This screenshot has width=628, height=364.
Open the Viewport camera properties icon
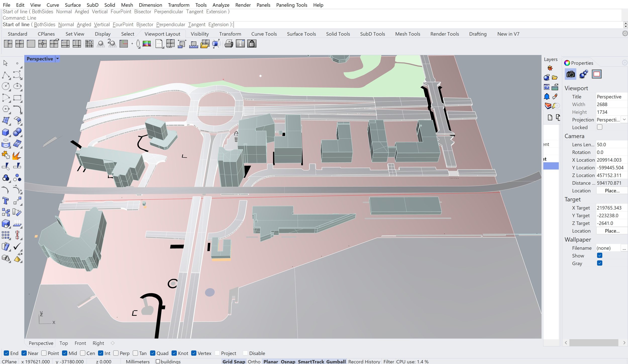coord(571,74)
